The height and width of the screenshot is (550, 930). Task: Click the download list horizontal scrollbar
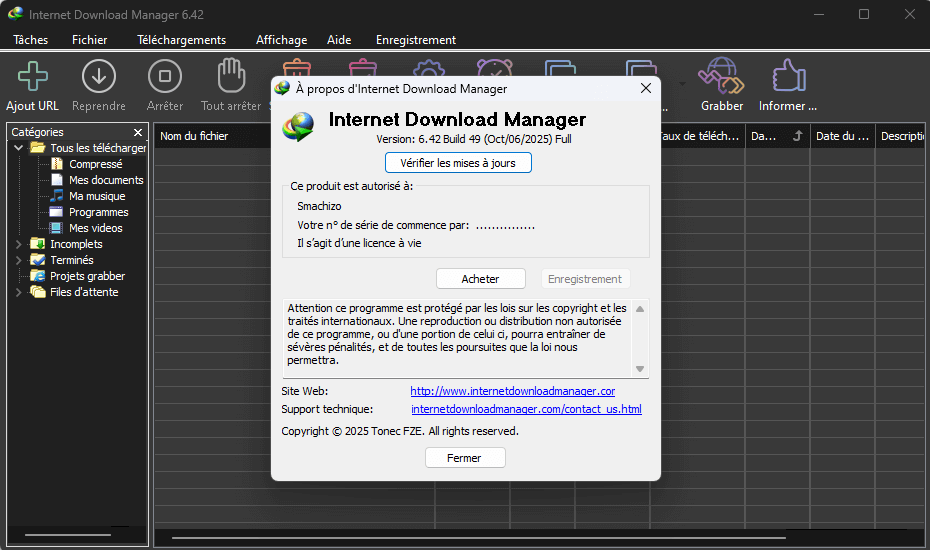pos(479,538)
